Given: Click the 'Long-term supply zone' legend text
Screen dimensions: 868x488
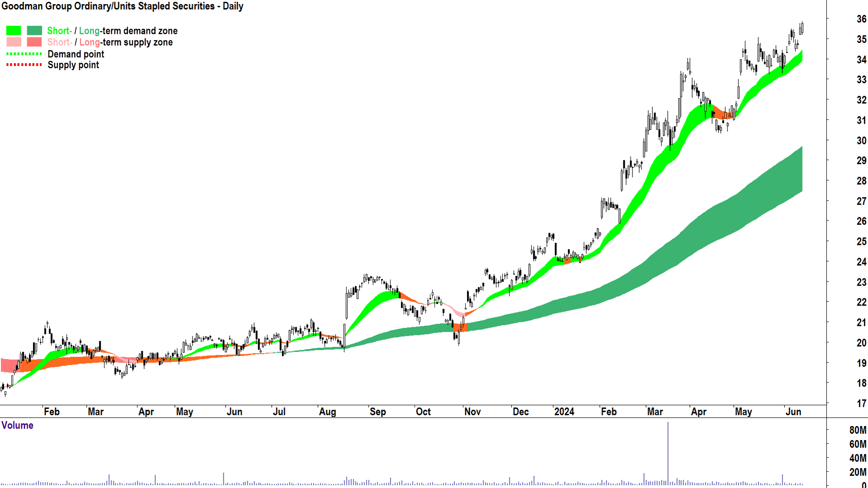Looking at the screenshot, I should pos(126,42).
